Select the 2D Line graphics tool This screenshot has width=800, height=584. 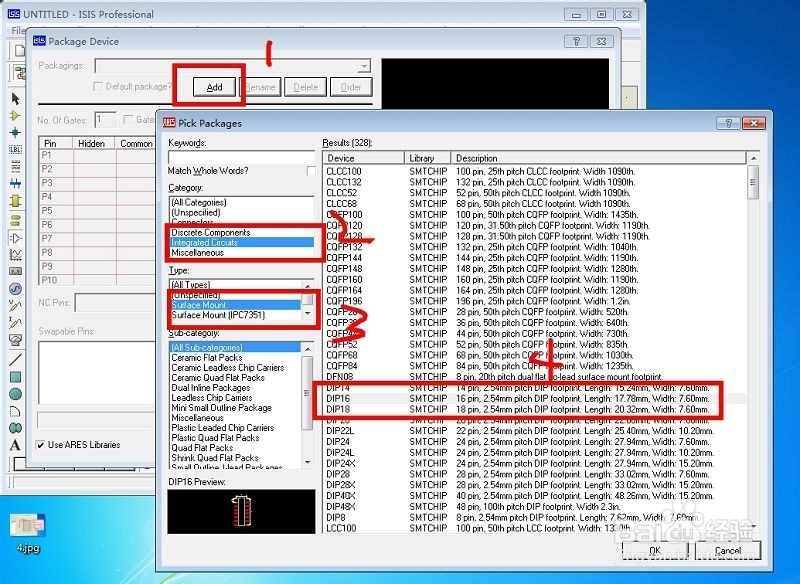tap(15, 360)
